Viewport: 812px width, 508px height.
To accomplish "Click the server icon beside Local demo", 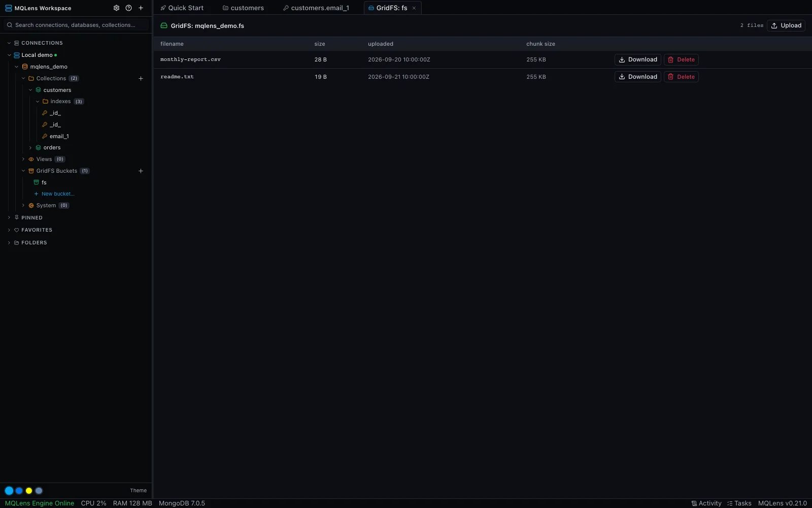I will [17, 55].
